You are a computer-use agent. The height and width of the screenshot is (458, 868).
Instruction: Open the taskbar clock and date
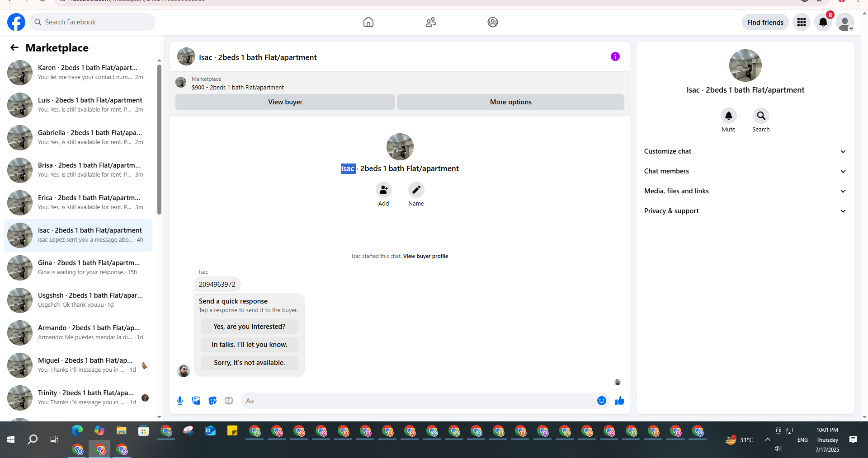(x=827, y=439)
